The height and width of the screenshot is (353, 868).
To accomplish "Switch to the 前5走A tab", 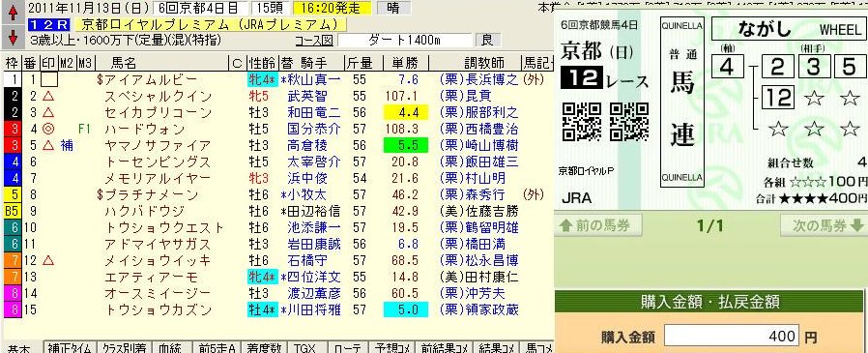I will point(217,347).
